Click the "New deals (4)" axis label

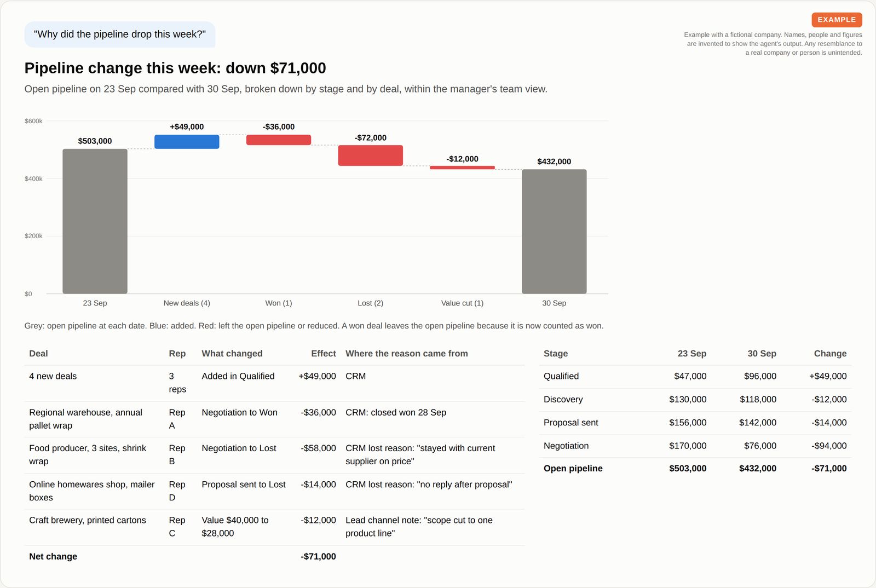pyautogui.click(x=187, y=303)
